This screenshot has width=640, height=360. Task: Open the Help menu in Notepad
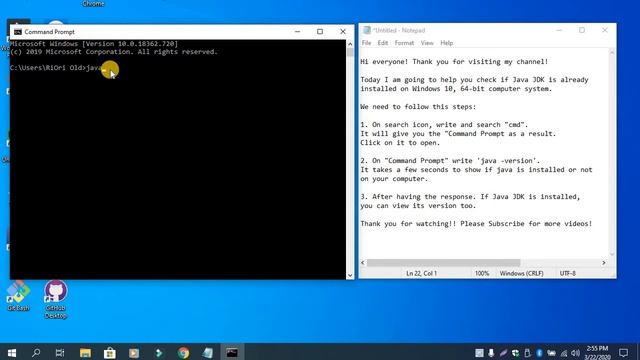click(x=447, y=43)
